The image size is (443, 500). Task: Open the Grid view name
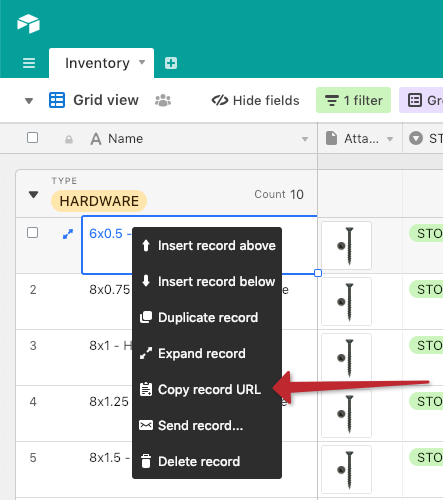[106, 100]
